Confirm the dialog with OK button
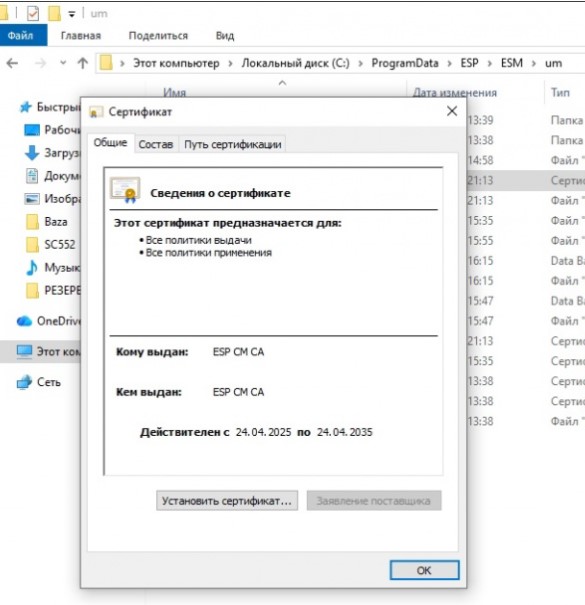Screen dimensions: 585x605 click(x=424, y=570)
